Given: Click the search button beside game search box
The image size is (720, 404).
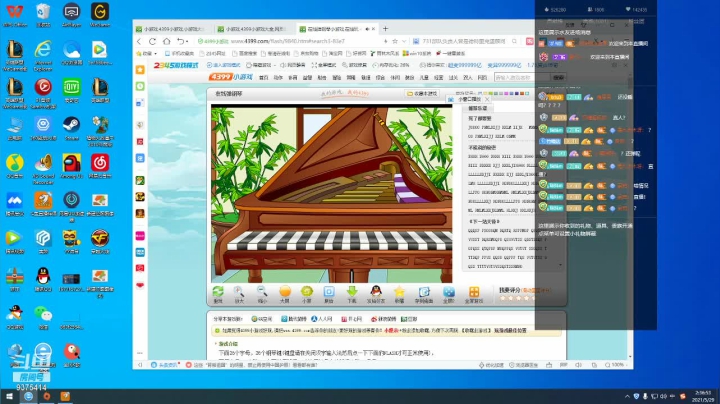Looking at the screenshot, I should (558, 78).
